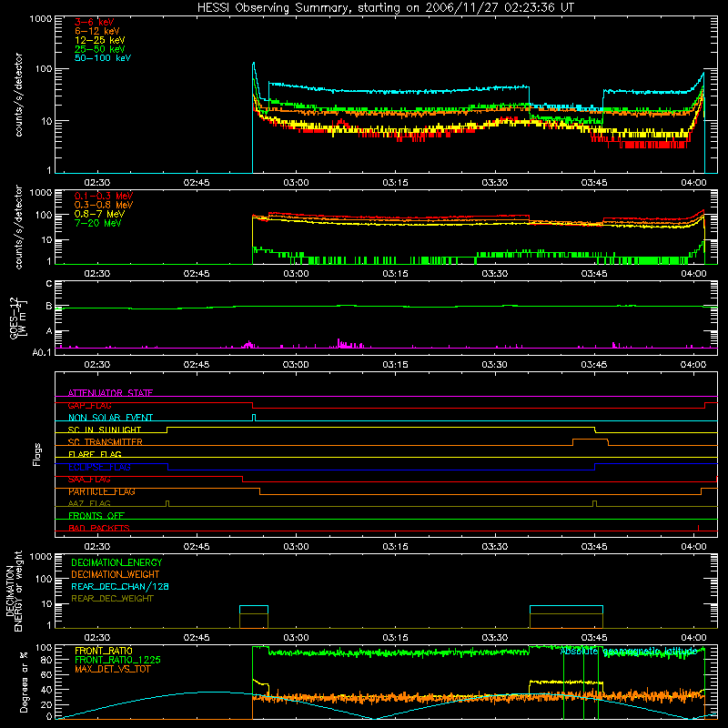Click the 7-20 MeV legend entry
This screenshot has height=728, width=728.
point(97,223)
